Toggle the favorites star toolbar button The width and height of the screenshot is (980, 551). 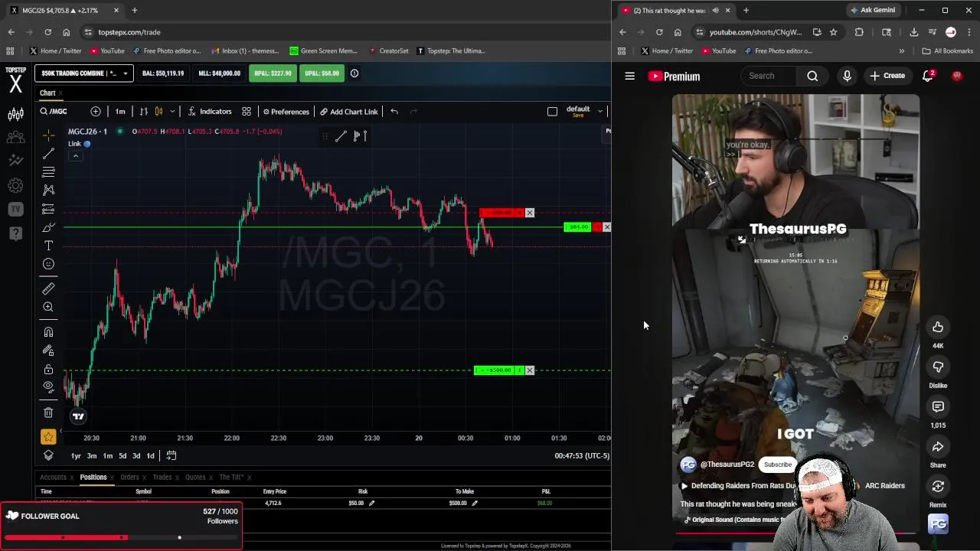pyautogui.click(x=48, y=437)
